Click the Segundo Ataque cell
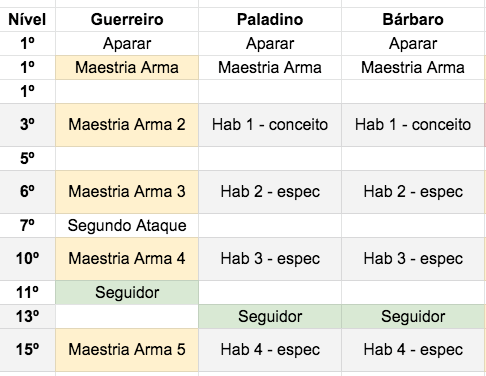 coord(127,226)
